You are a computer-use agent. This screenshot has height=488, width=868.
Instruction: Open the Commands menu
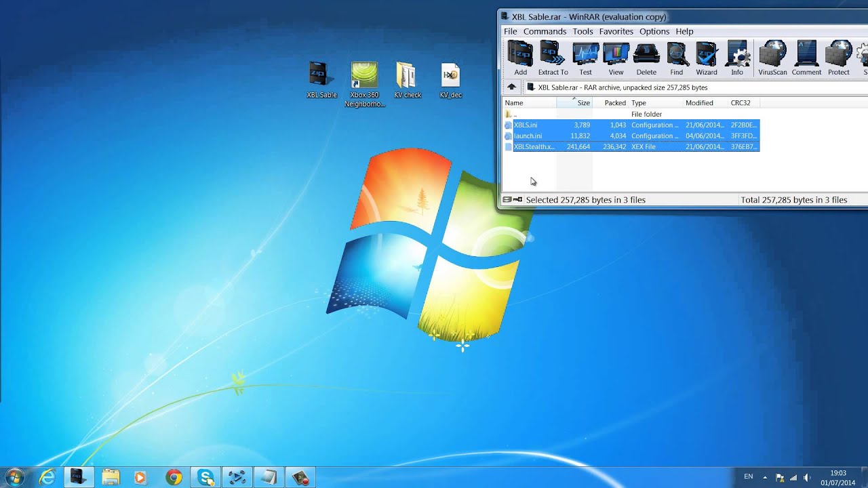[545, 31]
